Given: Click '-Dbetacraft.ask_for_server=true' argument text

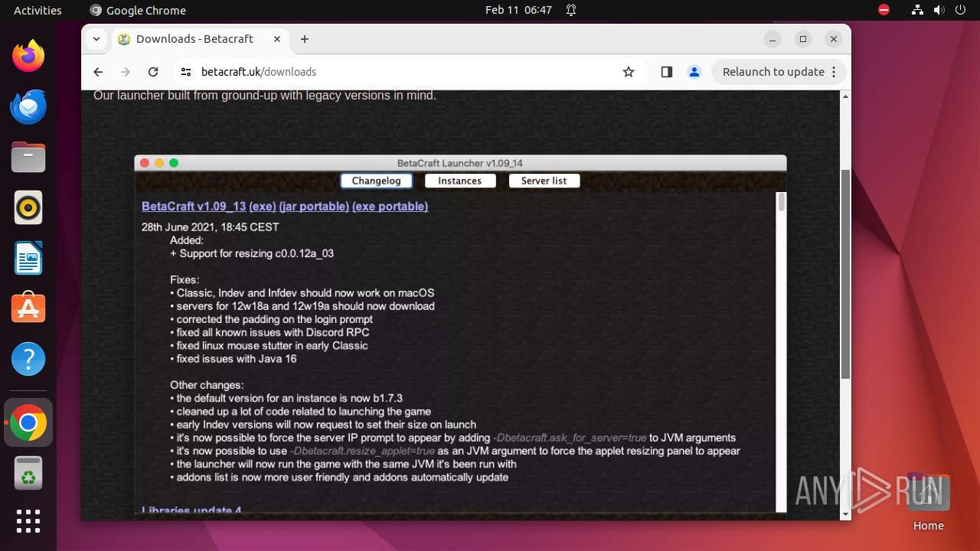Looking at the screenshot, I should [x=570, y=438].
